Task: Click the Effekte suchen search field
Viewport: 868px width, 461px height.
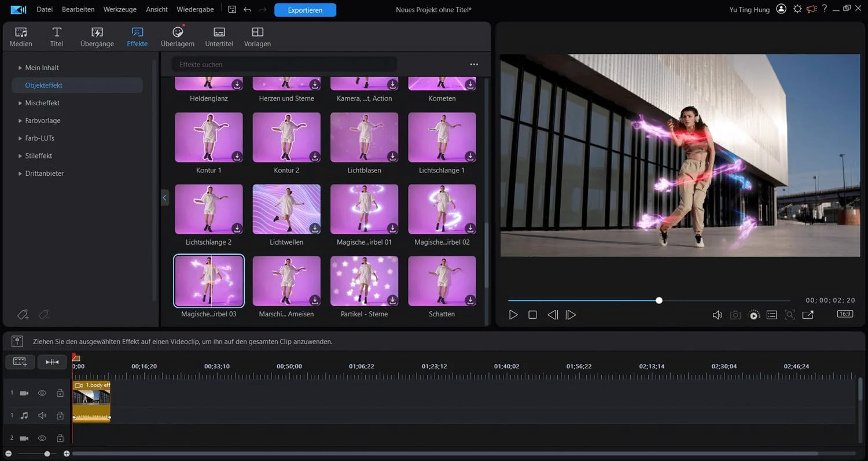Action: [x=284, y=64]
